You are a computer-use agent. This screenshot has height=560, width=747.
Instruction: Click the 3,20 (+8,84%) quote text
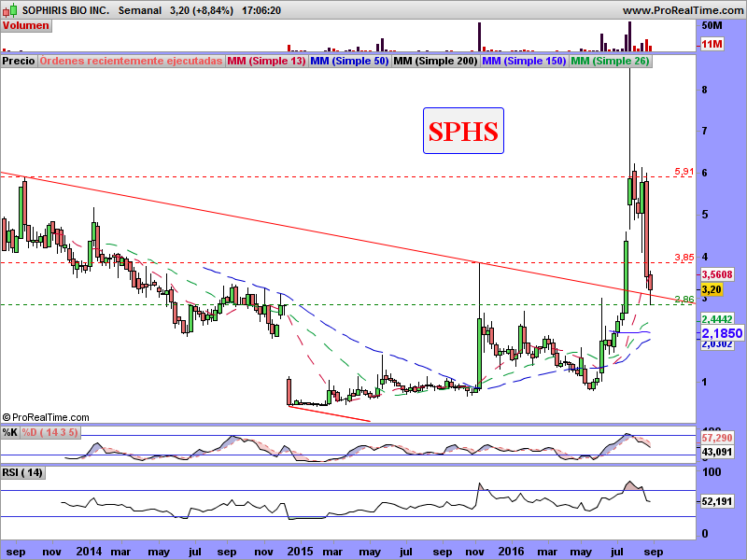(x=202, y=10)
